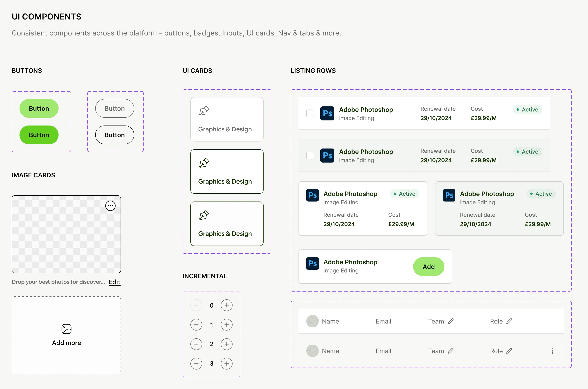The height and width of the screenshot is (389, 588).
Task: Check the checkbox in second shaded Photoshop row
Action: point(310,156)
